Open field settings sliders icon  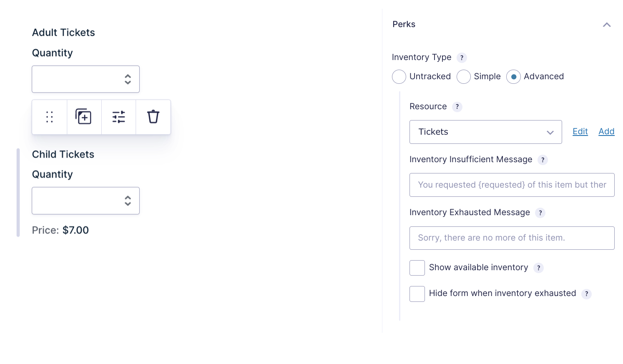tap(118, 117)
